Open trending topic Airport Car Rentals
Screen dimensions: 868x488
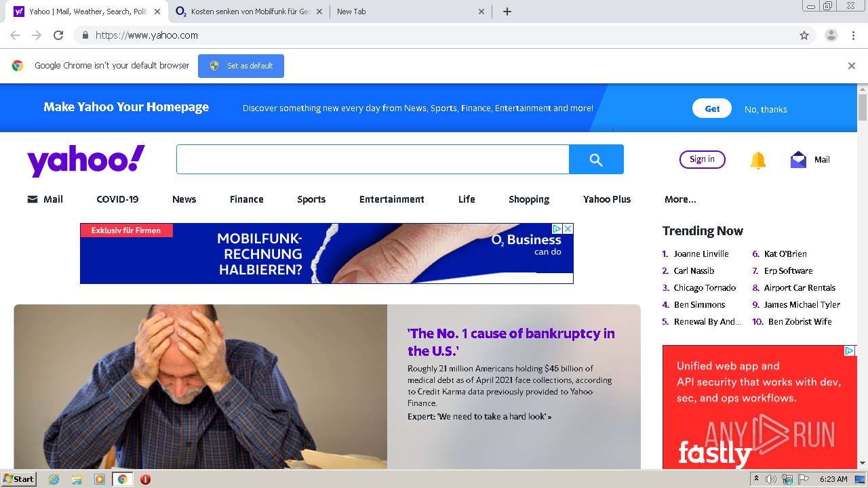pos(800,287)
